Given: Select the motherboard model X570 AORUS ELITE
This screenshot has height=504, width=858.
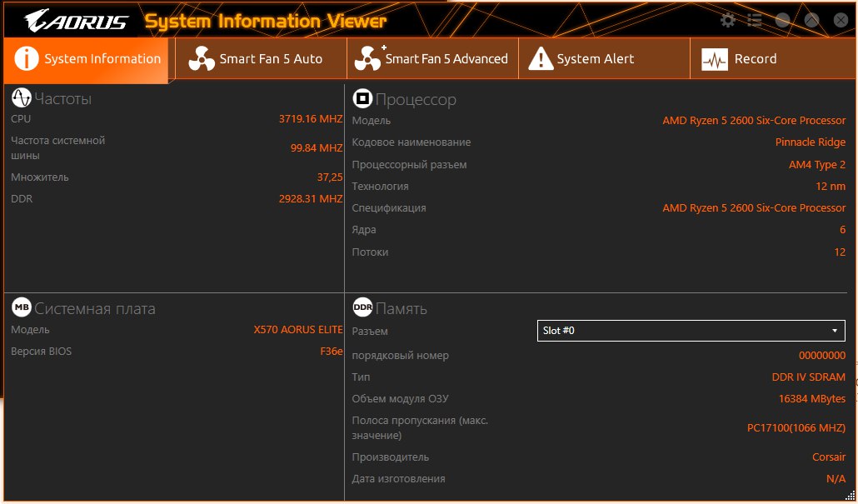Looking at the screenshot, I should [297, 329].
